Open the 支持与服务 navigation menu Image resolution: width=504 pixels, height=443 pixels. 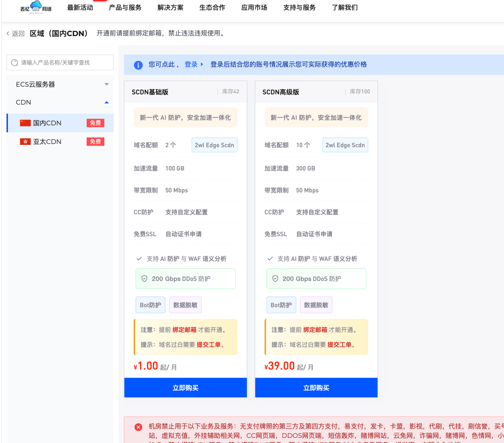(x=299, y=7)
